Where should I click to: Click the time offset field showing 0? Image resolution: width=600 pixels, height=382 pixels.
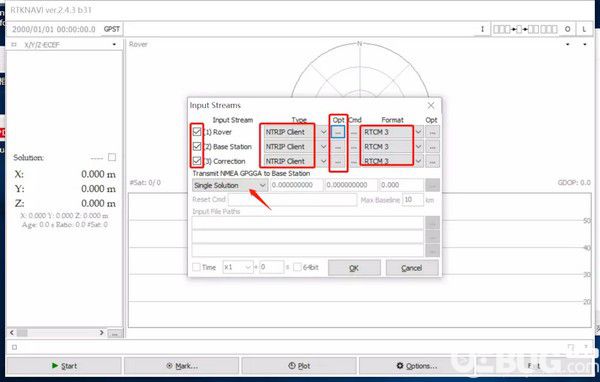[x=271, y=267]
